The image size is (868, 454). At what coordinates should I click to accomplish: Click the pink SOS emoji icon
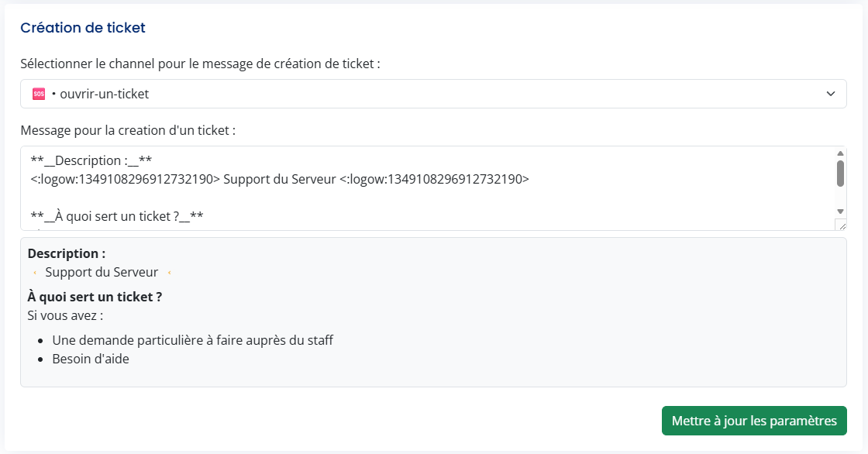pos(39,94)
